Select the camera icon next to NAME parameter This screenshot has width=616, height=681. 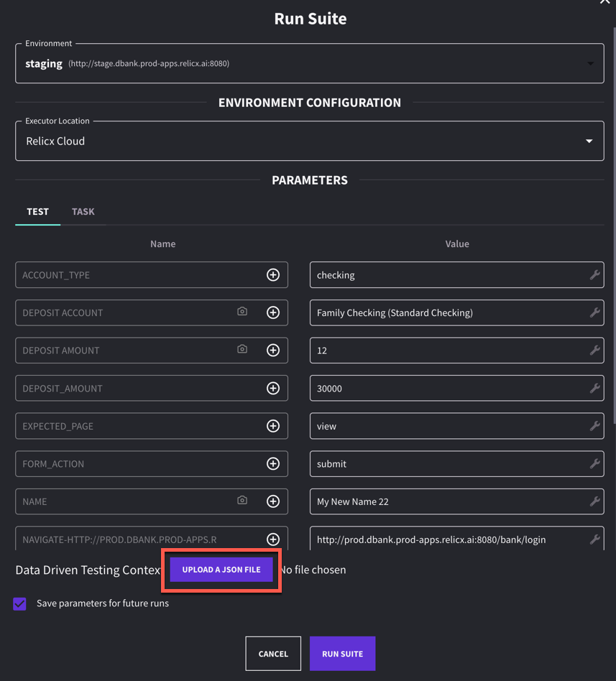click(x=242, y=501)
